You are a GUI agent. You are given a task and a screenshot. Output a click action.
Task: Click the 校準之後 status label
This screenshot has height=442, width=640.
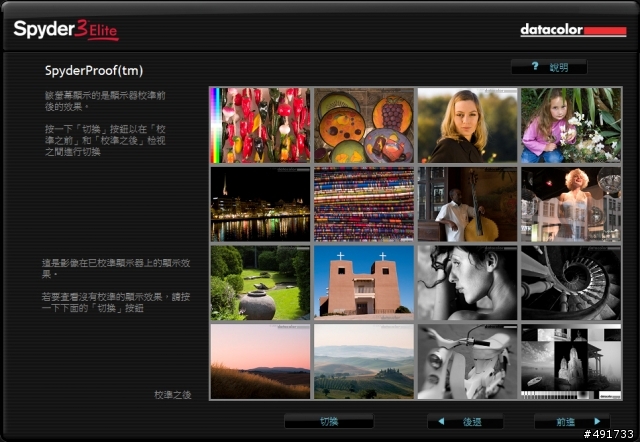173,395
